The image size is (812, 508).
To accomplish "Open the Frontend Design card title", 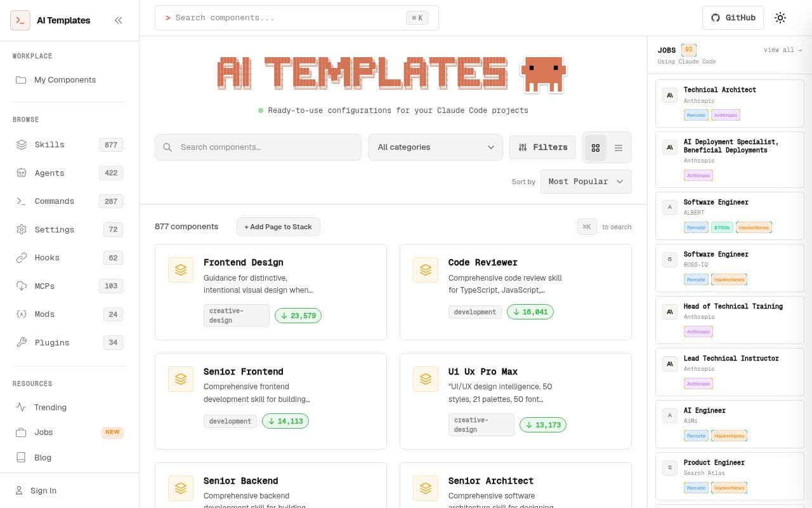I will [244, 262].
